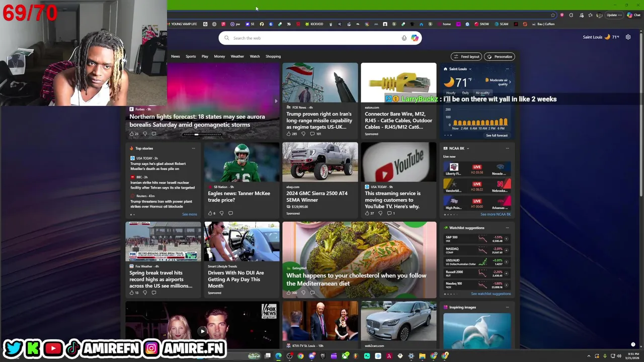
Task: Switch to the Shopping tab
Action: (273, 56)
